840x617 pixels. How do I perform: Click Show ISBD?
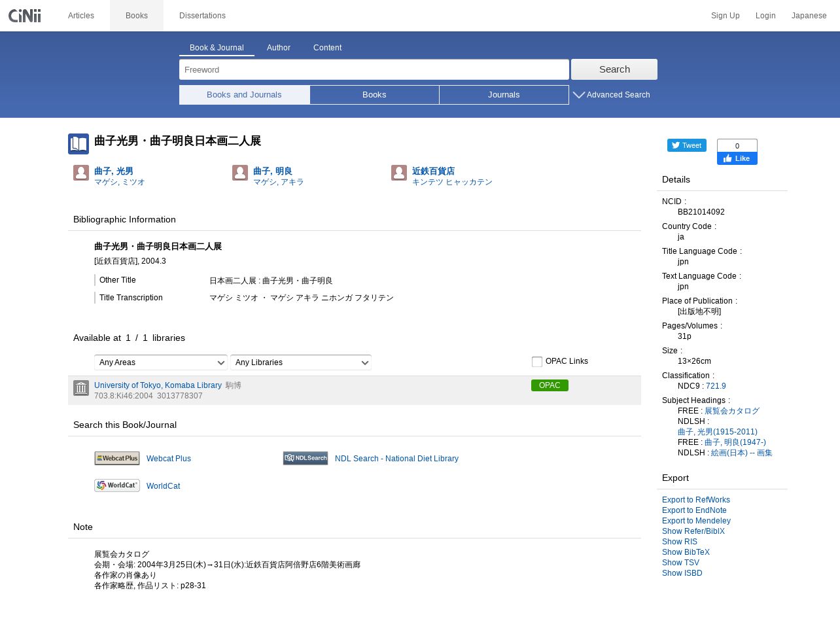[682, 573]
